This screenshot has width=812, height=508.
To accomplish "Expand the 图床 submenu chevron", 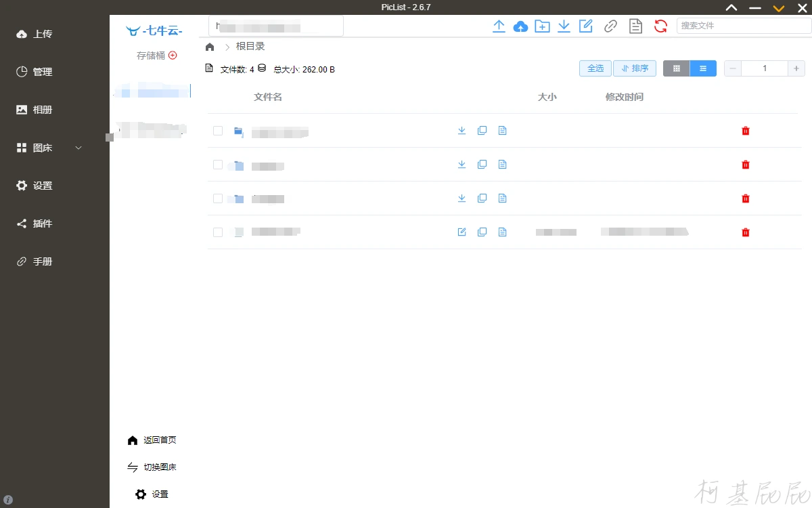I will [78, 148].
